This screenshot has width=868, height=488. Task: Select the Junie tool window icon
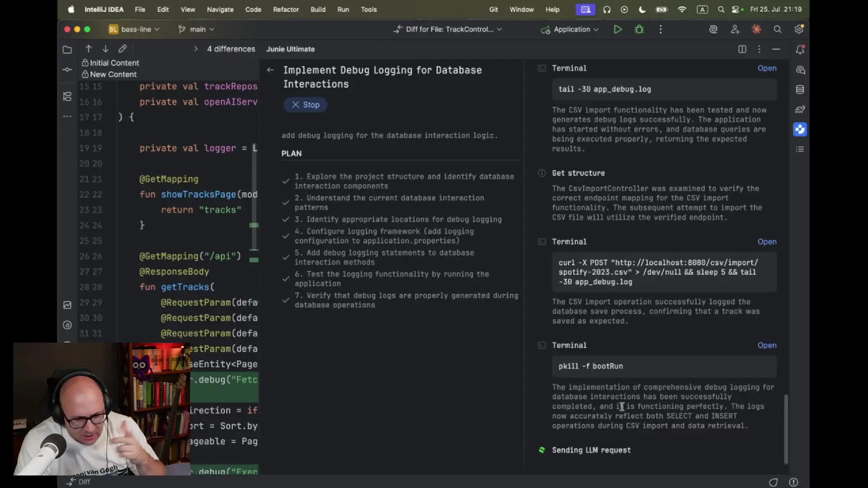[x=800, y=129]
